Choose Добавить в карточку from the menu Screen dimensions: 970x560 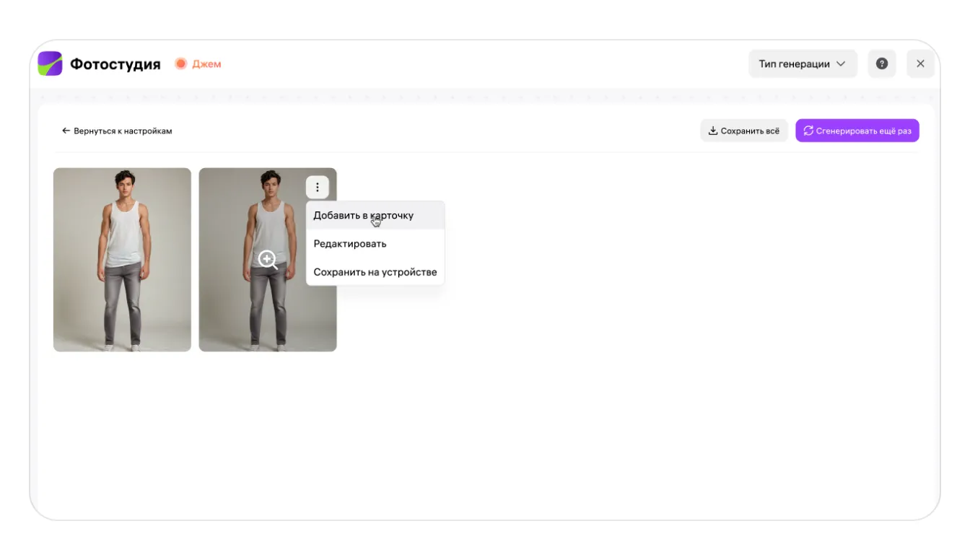click(x=363, y=215)
